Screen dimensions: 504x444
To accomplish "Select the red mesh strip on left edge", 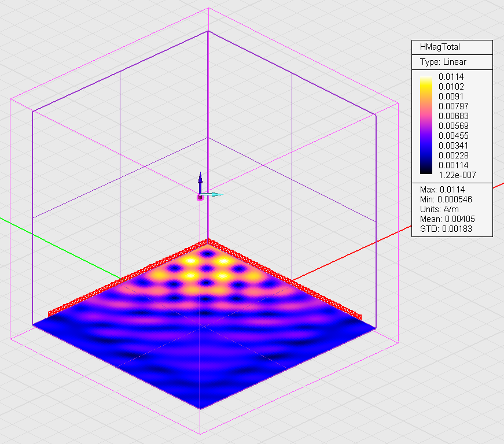I will pos(128,279).
